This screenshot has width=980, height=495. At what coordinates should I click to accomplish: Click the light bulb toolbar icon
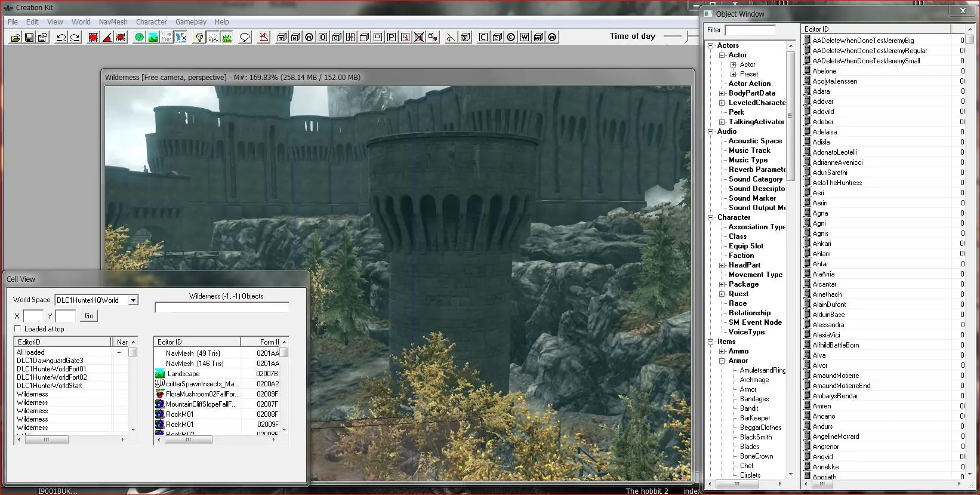pyautogui.click(x=199, y=37)
